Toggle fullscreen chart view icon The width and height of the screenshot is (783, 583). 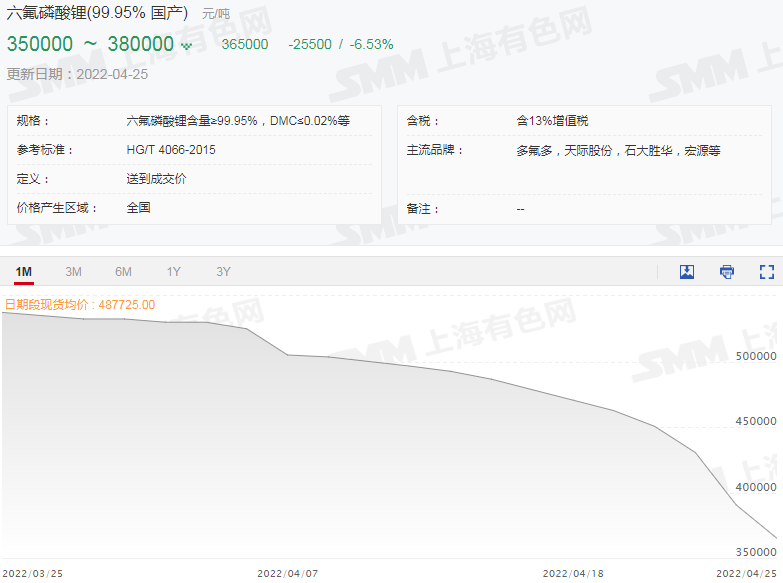point(767,272)
